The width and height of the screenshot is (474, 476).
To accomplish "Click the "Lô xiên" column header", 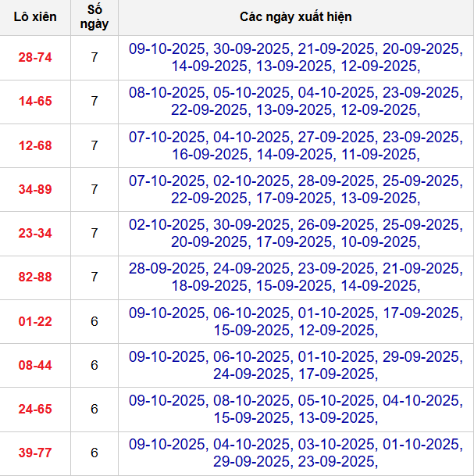I will (x=35, y=16).
